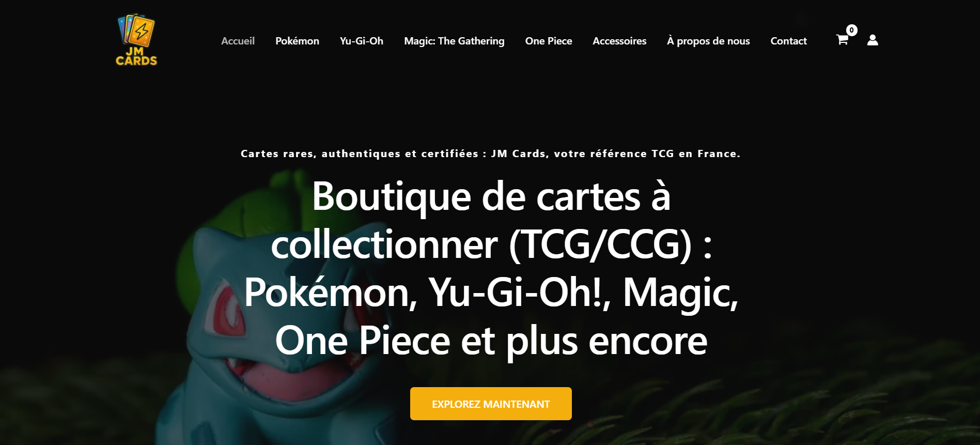Image resolution: width=980 pixels, height=445 pixels.
Task: Browse the Accessoires section
Action: pos(619,41)
